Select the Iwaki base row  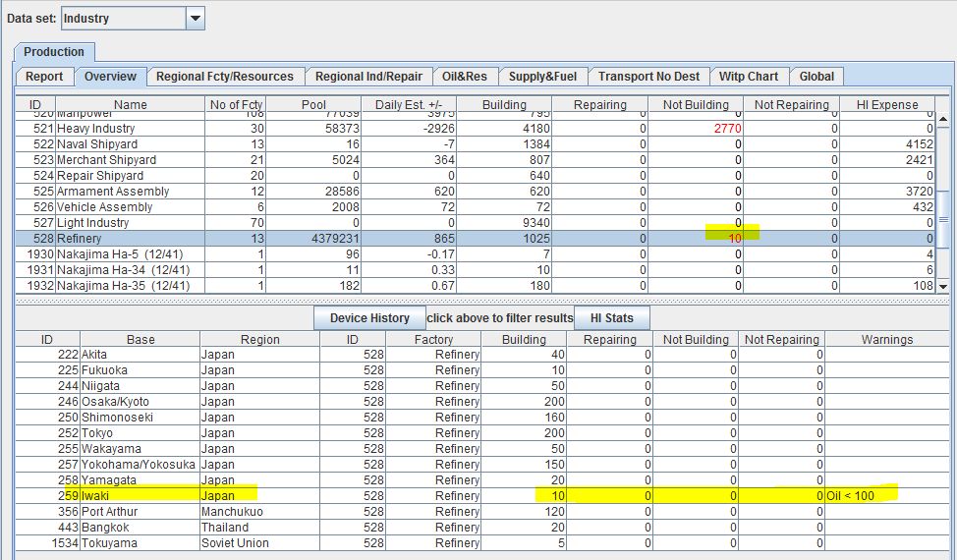coord(482,496)
